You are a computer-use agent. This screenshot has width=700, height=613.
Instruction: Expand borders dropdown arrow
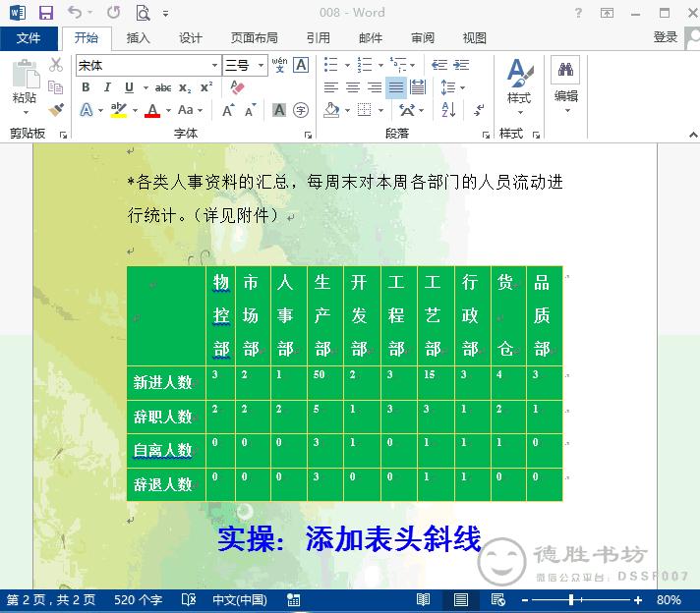380,110
